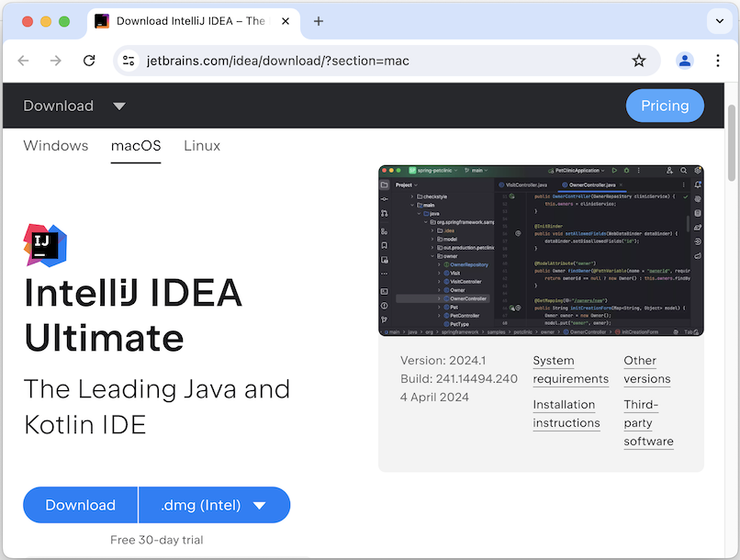Click the Version: 2024.1 text
The height and width of the screenshot is (560, 740).
(x=443, y=361)
